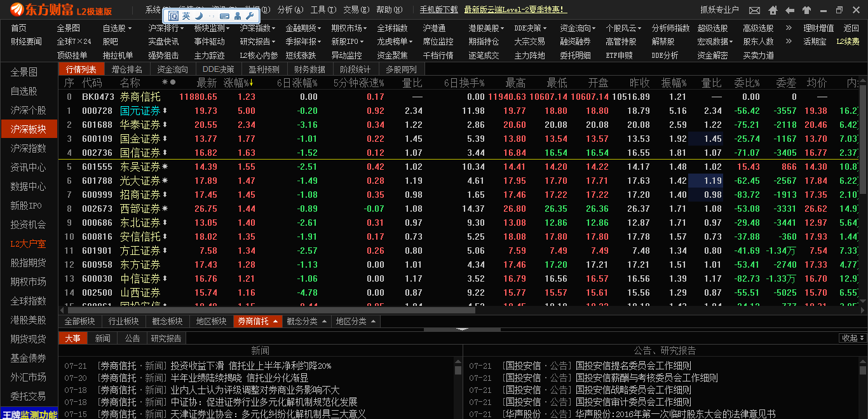
Task: Click the double chevron after 高级选股
Action: [x=789, y=28]
